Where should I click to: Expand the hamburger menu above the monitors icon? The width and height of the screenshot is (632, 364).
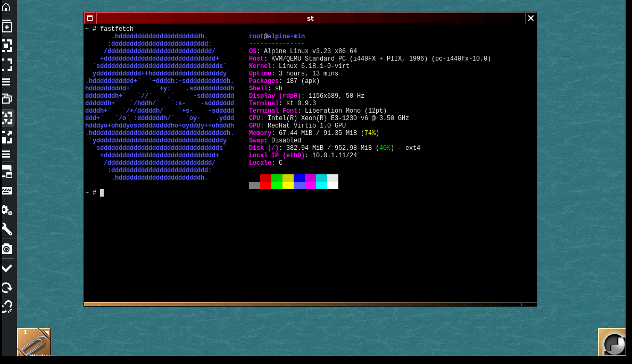coord(7,154)
